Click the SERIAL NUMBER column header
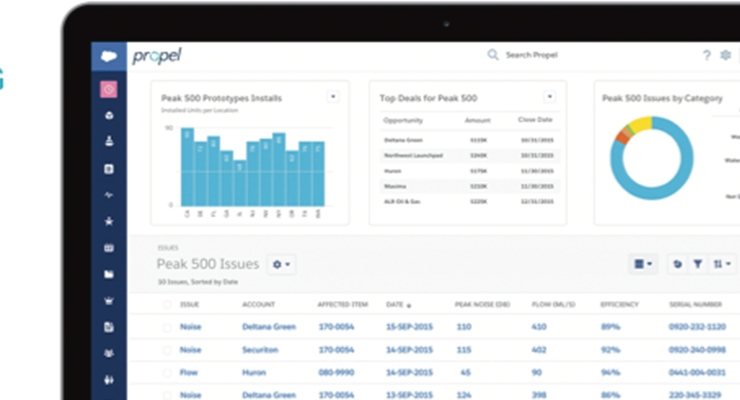Screen dimensions: 740x400 tap(695, 305)
